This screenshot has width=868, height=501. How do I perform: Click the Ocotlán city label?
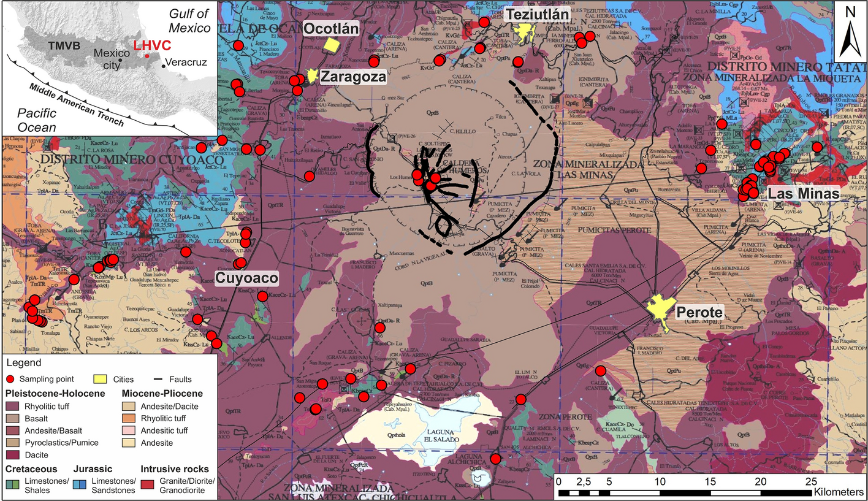coord(331,28)
